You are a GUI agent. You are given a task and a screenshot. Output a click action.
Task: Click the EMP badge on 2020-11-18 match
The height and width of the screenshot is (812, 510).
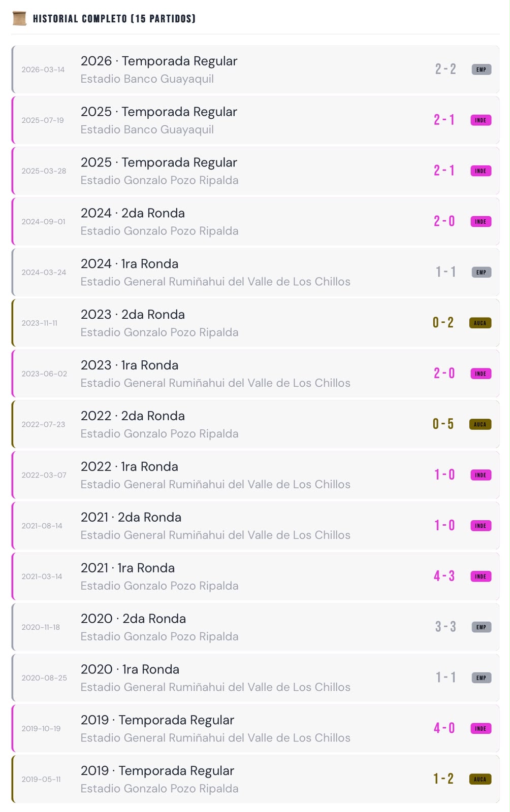tap(481, 627)
